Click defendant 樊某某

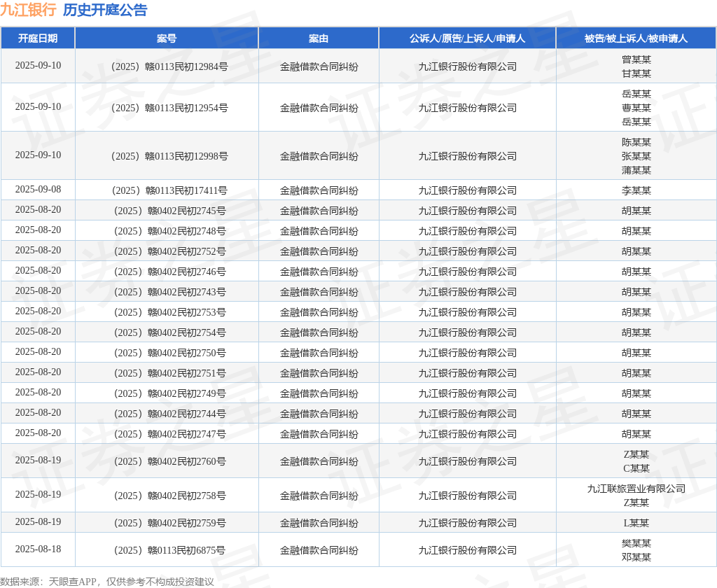(636, 543)
